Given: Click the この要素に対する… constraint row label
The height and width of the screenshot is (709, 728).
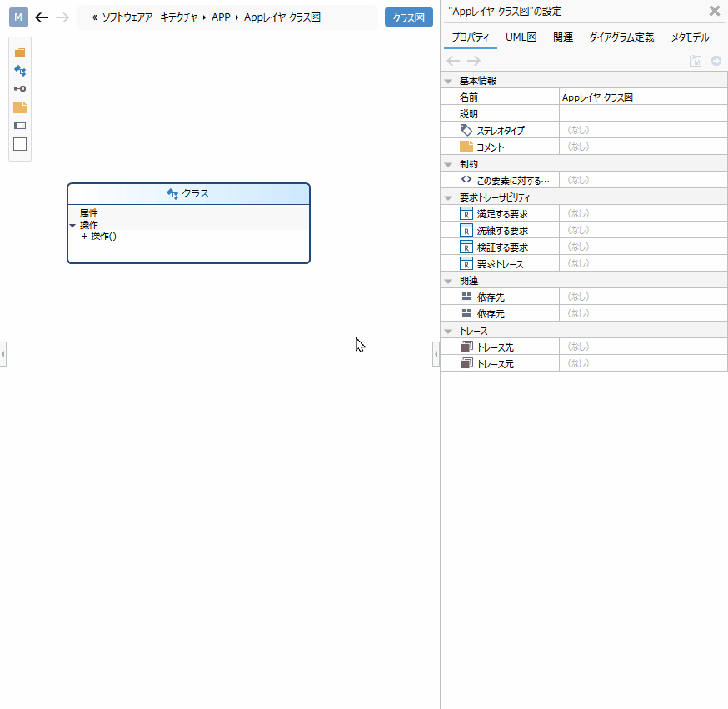Looking at the screenshot, I should click(513, 181).
